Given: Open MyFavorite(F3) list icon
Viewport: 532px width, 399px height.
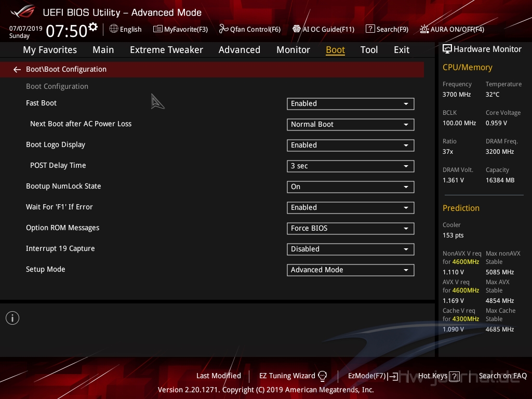Looking at the screenshot, I should point(158,29).
